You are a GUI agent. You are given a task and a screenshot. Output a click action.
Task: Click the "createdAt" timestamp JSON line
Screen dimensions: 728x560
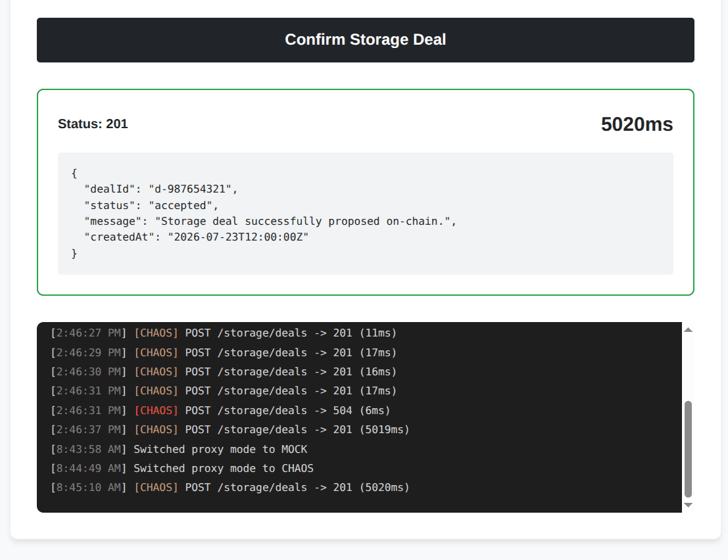click(x=197, y=237)
